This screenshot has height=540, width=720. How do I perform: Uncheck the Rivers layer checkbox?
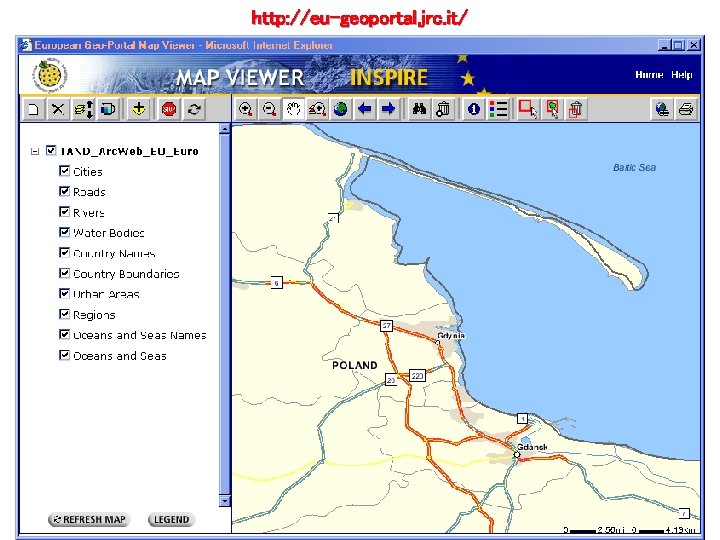point(64,212)
